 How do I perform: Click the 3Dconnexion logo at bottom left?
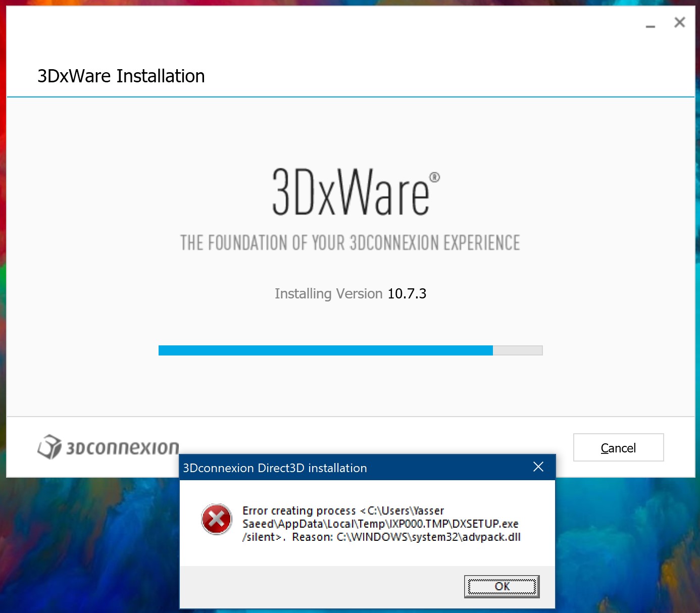pos(108,447)
